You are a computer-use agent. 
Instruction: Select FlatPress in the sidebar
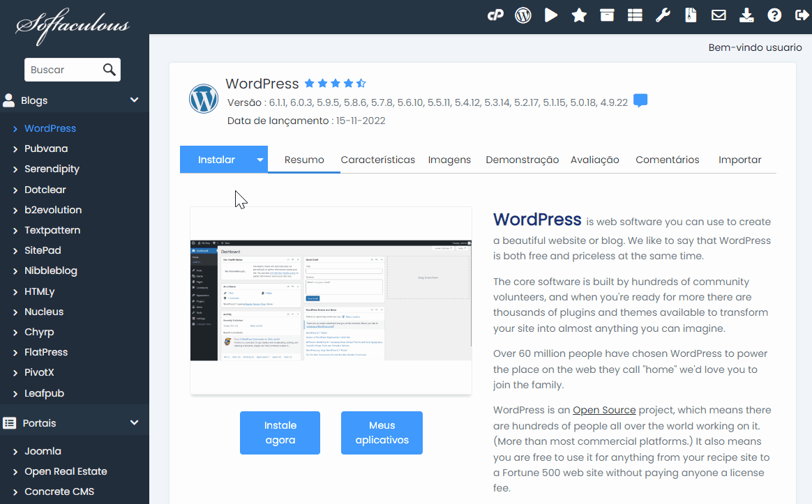[x=46, y=352]
